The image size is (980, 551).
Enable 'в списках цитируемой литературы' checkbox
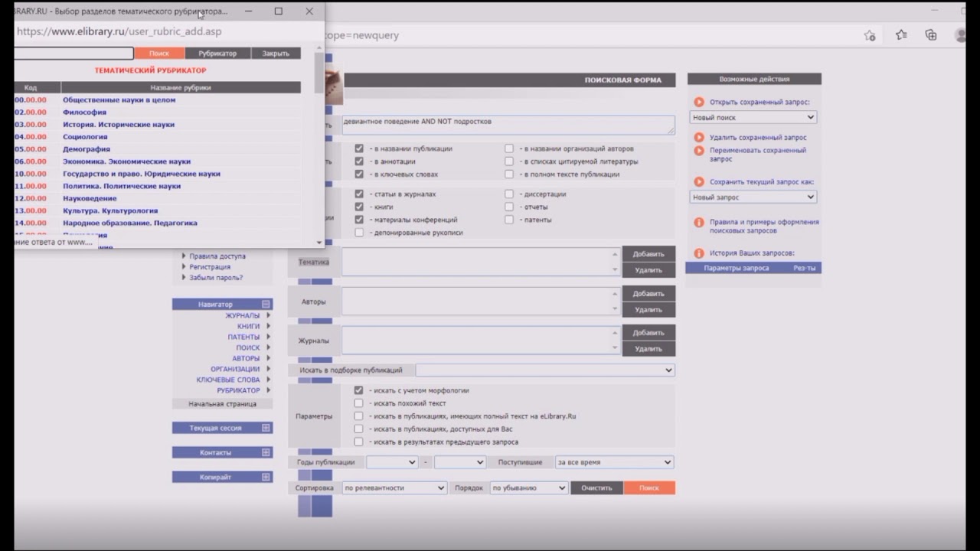point(509,161)
